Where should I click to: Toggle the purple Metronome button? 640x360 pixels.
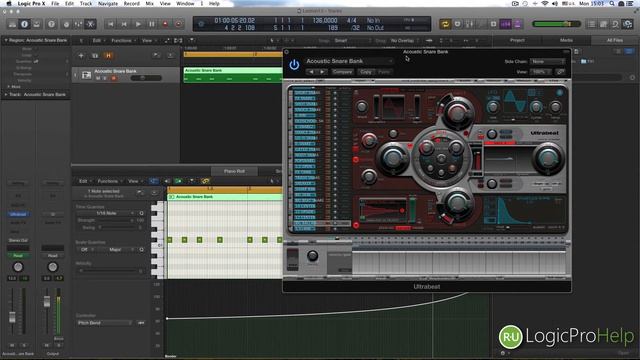(518, 24)
